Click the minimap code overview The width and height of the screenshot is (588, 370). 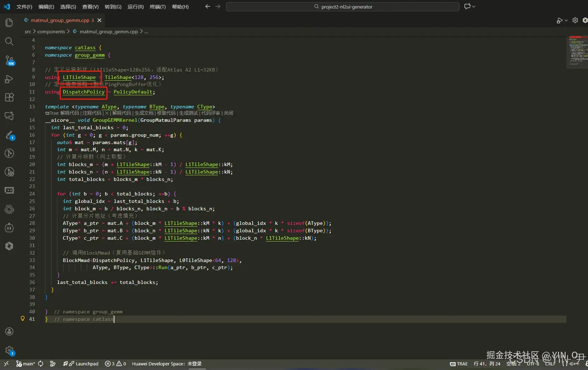pyautogui.click(x=577, y=51)
